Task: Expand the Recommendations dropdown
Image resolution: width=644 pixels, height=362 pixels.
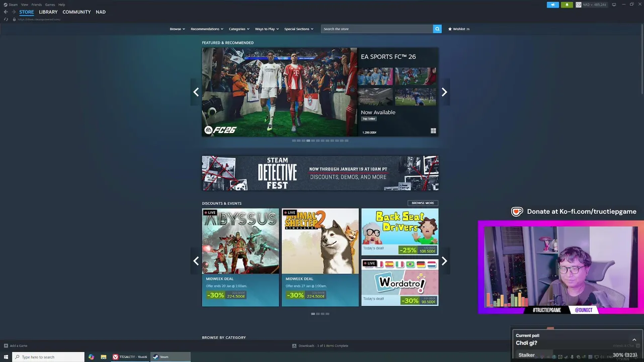Action: [x=207, y=29]
